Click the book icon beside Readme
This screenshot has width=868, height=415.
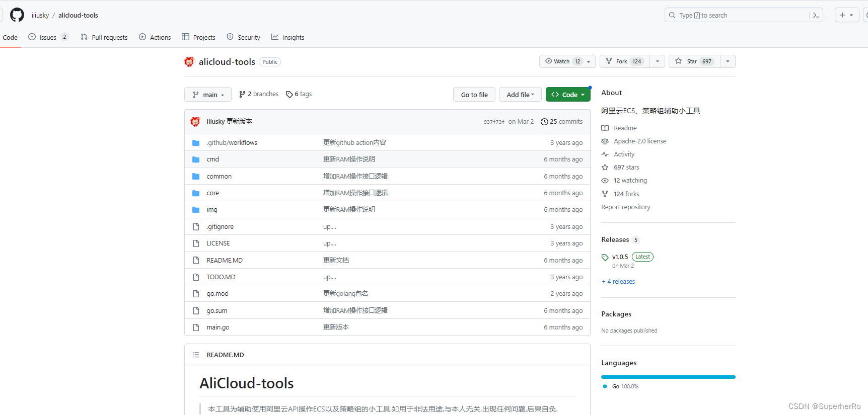(x=605, y=128)
